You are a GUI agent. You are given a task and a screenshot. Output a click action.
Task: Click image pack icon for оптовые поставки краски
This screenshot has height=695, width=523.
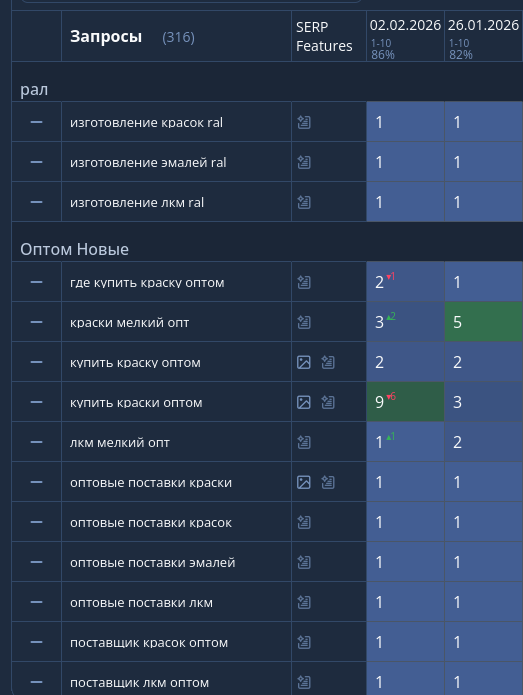(304, 482)
